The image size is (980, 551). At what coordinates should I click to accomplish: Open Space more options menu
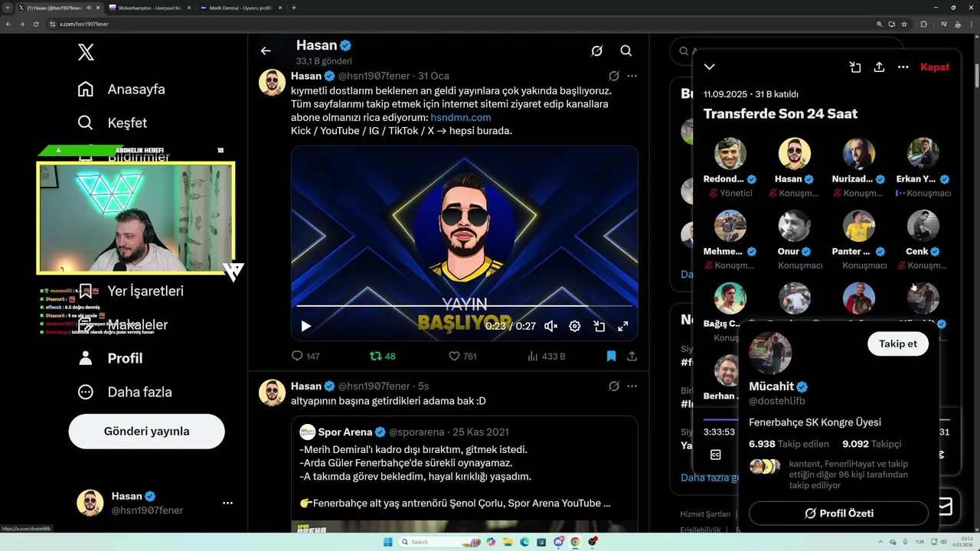pos(903,67)
